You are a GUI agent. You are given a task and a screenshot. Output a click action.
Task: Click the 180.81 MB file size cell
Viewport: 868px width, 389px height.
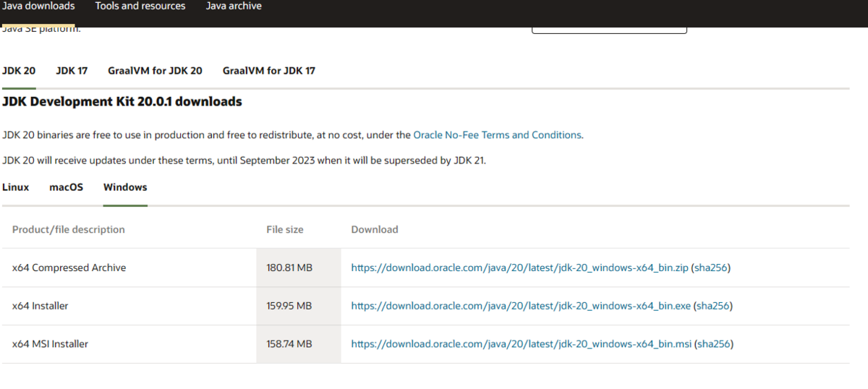coord(298,268)
